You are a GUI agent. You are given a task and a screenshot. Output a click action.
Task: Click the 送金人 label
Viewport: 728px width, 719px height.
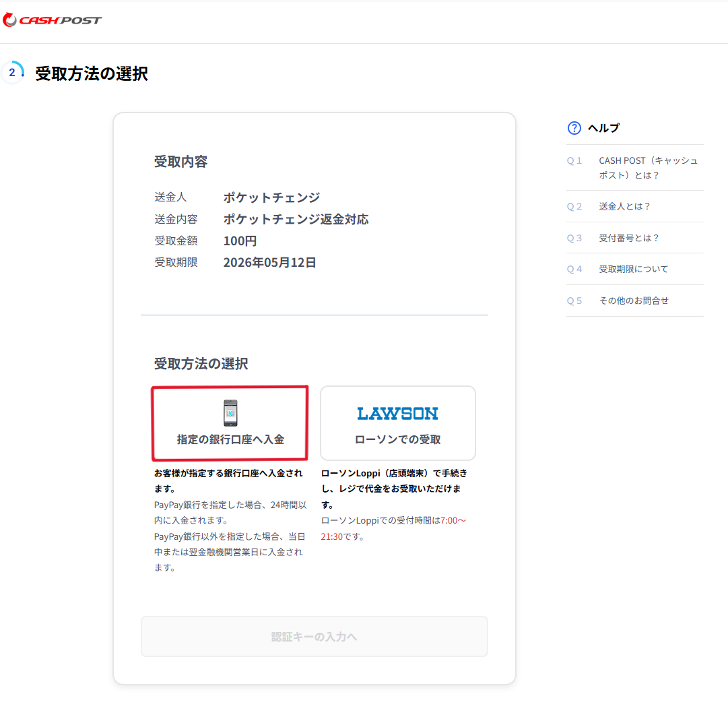coord(170,197)
